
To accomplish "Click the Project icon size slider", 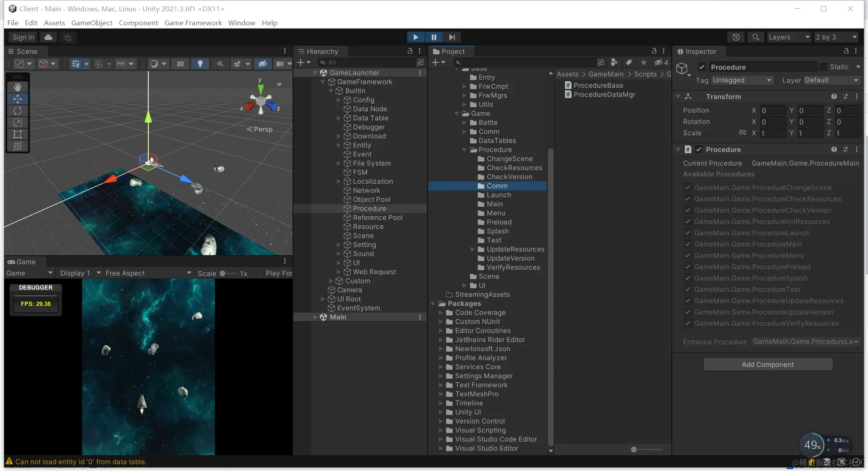I will (646, 449).
